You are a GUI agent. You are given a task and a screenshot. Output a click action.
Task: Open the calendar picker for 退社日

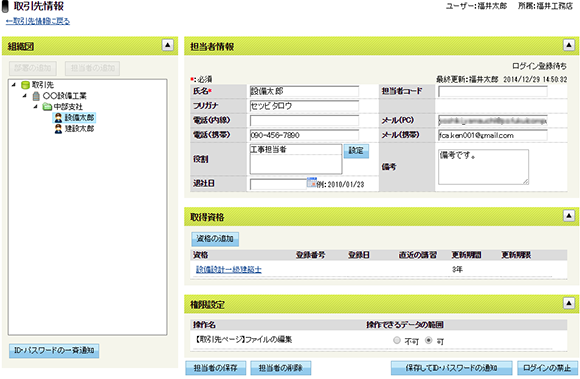(x=312, y=182)
